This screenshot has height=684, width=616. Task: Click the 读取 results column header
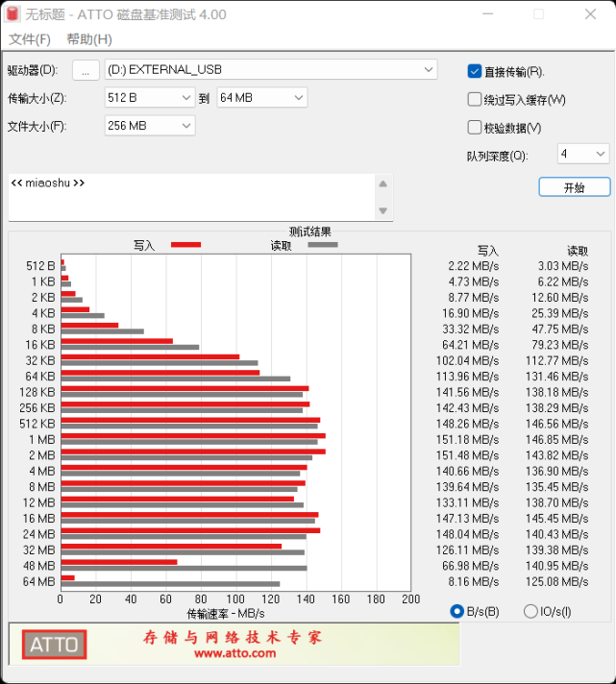click(x=578, y=251)
